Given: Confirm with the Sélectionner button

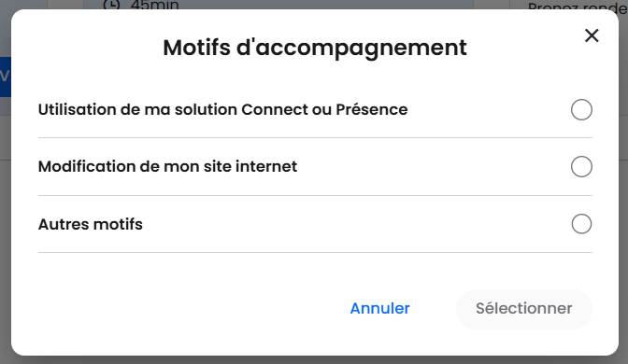Looking at the screenshot, I should (x=524, y=309).
